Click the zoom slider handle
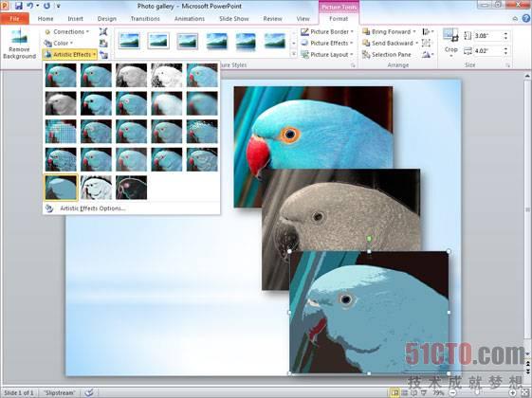The height and width of the screenshot is (398, 532). point(477,393)
